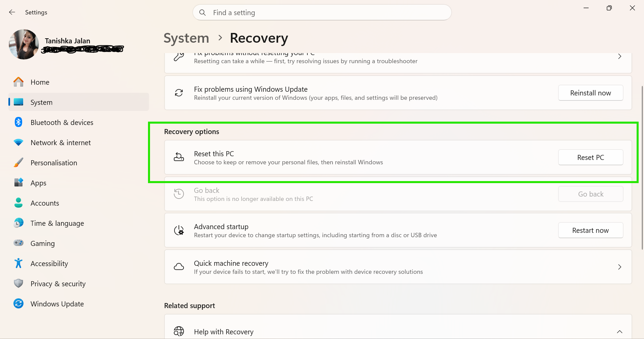Click the Help with Recovery globe icon
Screen dimensions: 644x339
coord(179,331)
